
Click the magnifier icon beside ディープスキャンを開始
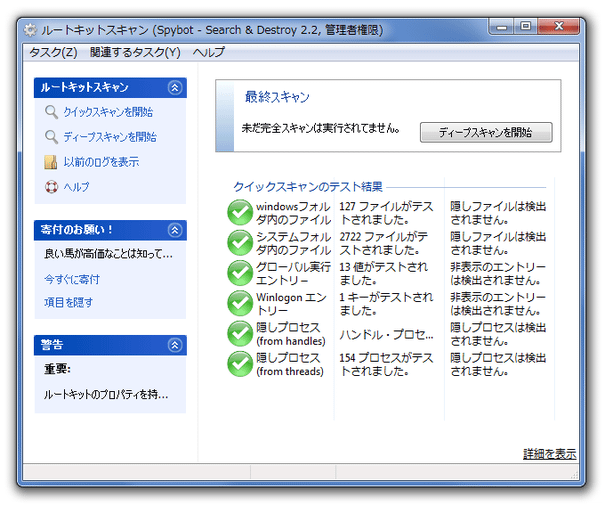[x=51, y=137]
